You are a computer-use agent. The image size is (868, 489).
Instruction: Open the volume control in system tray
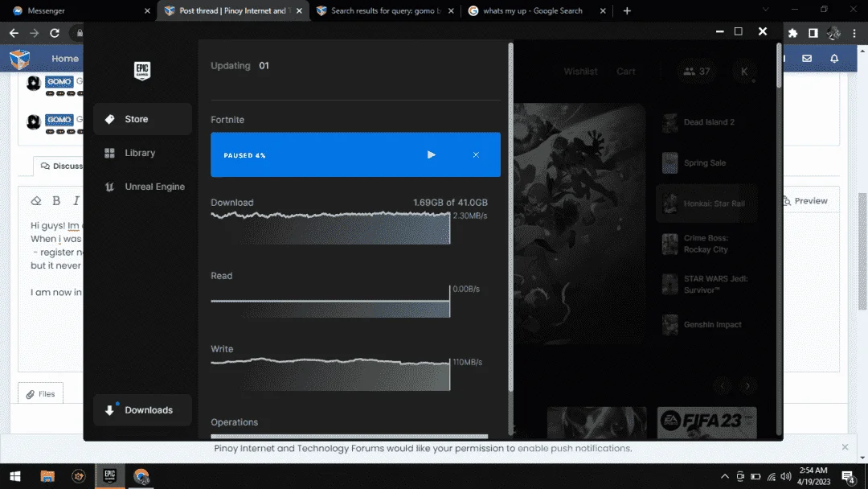tap(785, 476)
